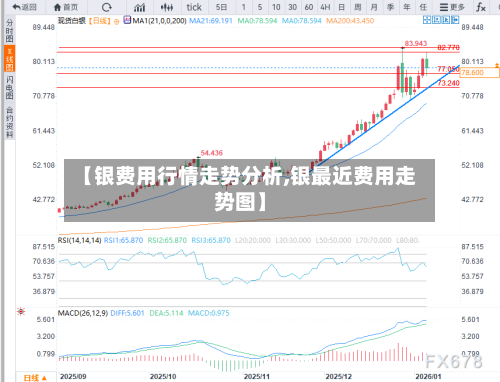Expand the 日线 selector at bottom left
Image resolution: width=500 pixels, height=382 pixels.
pyautogui.click(x=36, y=378)
